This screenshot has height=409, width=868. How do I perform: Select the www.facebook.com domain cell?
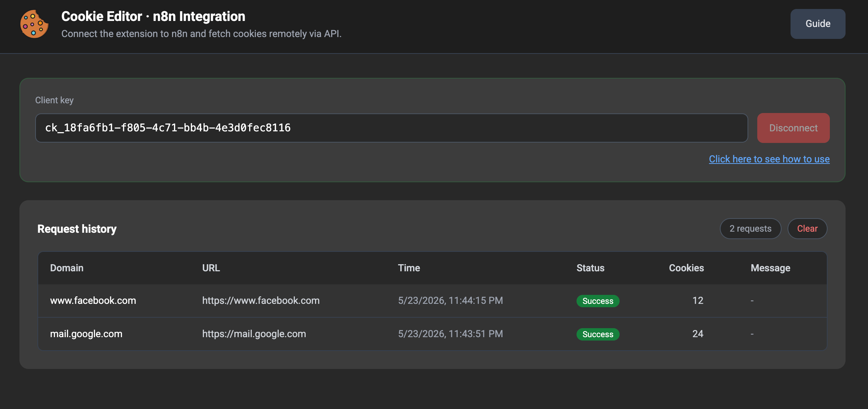pyautogui.click(x=93, y=300)
